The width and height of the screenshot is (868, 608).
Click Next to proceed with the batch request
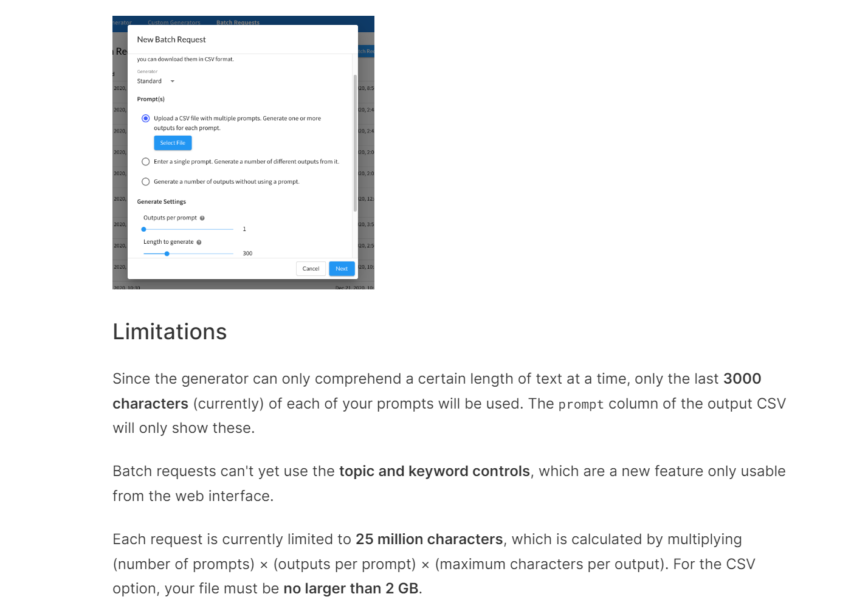point(342,268)
